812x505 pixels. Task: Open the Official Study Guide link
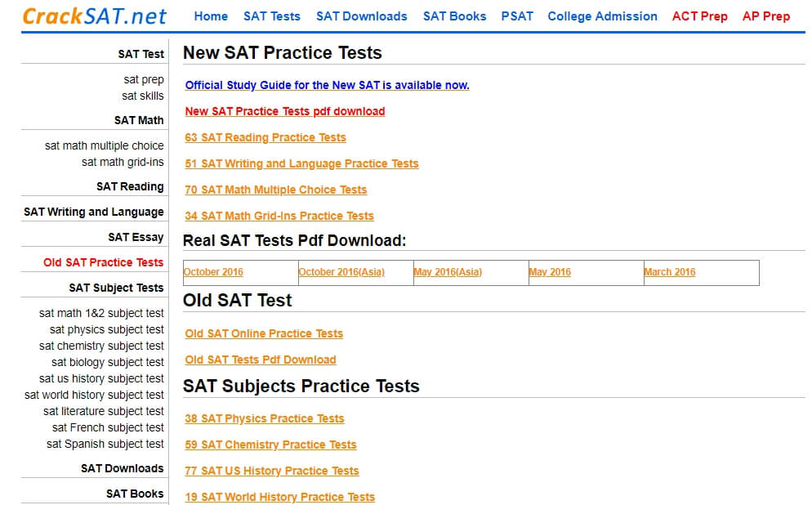pyautogui.click(x=327, y=85)
